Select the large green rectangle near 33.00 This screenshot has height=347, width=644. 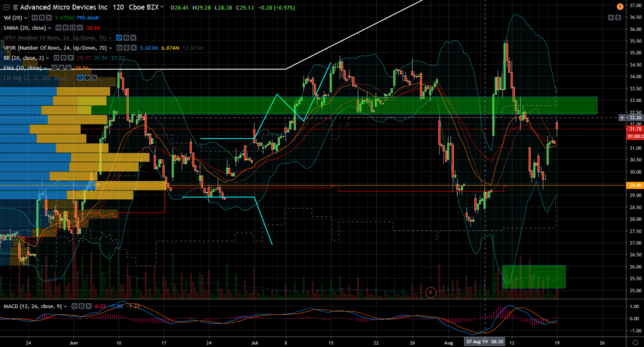[x=345, y=106]
